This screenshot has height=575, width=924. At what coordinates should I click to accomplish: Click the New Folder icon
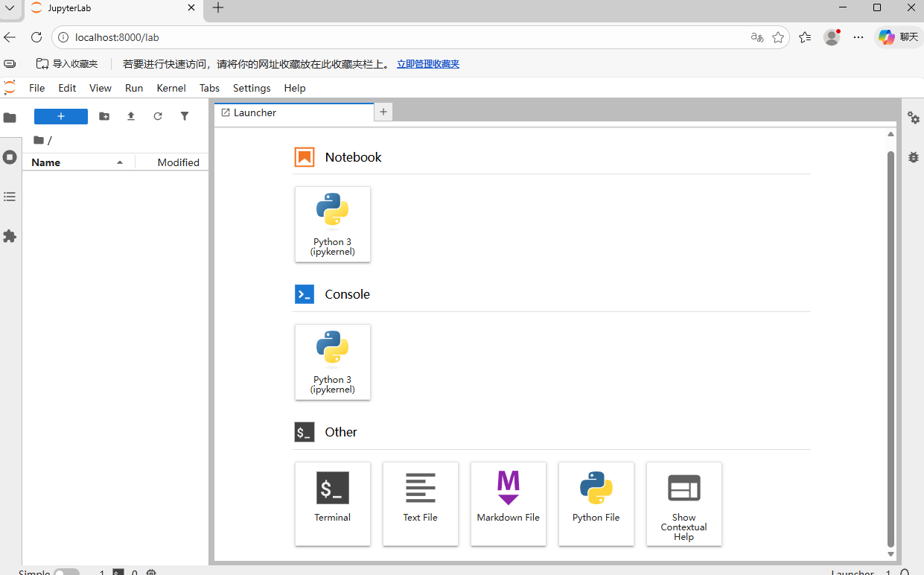104,116
